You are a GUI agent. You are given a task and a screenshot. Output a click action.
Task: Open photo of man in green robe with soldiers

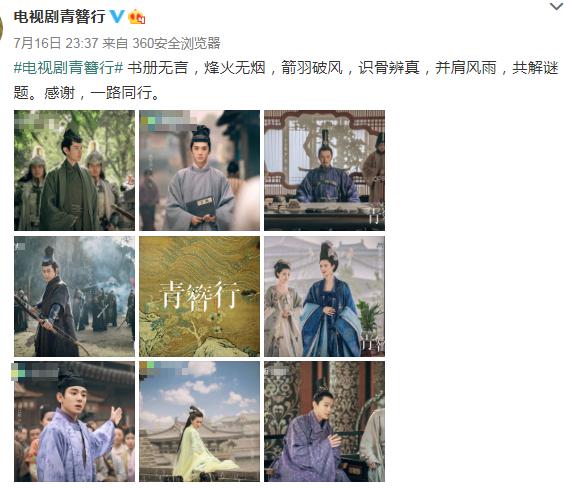(74, 170)
